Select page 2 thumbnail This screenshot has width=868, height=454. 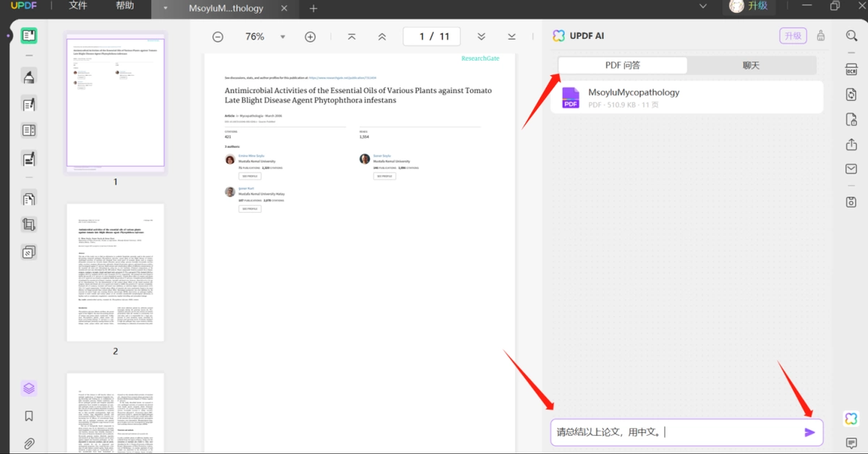[116, 273]
